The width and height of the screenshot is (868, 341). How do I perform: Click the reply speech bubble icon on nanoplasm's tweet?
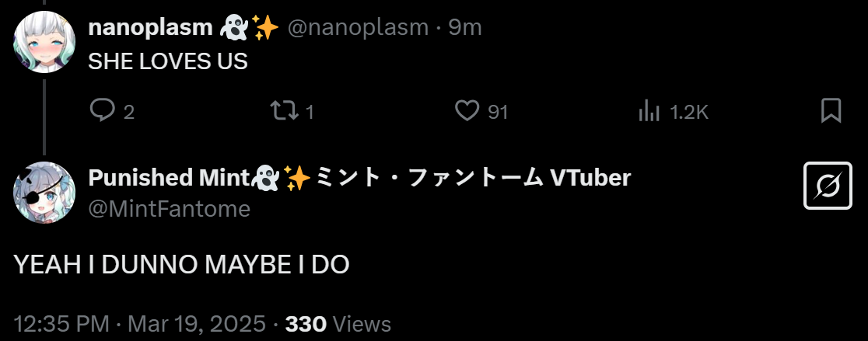[103, 111]
